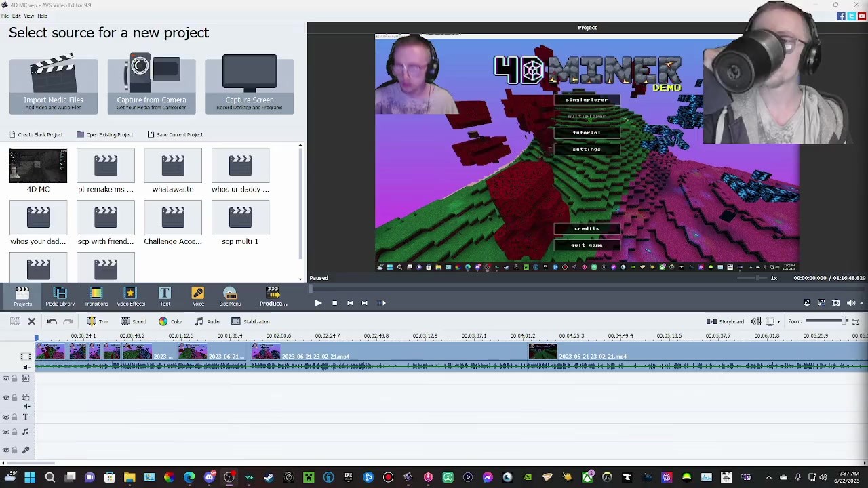The height and width of the screenshot is (488, 868).
Task: Play the preview video
Action: pos(317,303)
